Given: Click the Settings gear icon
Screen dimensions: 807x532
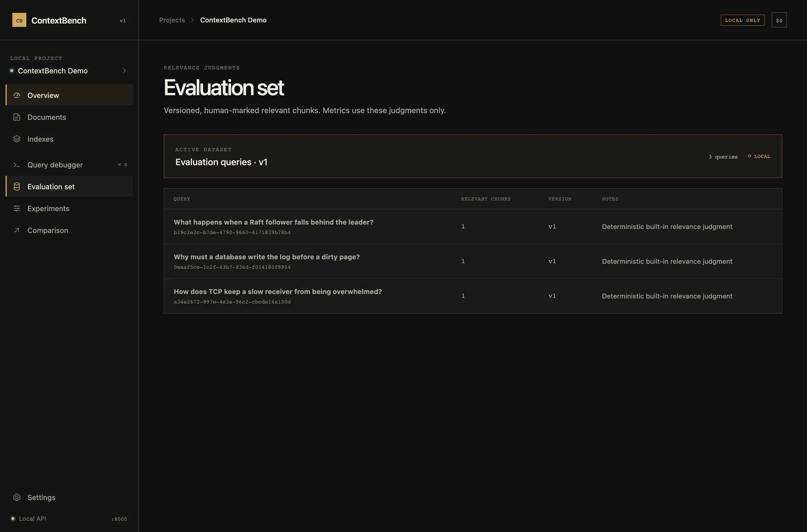Looking at the screenshot, I should coord(17,497).
